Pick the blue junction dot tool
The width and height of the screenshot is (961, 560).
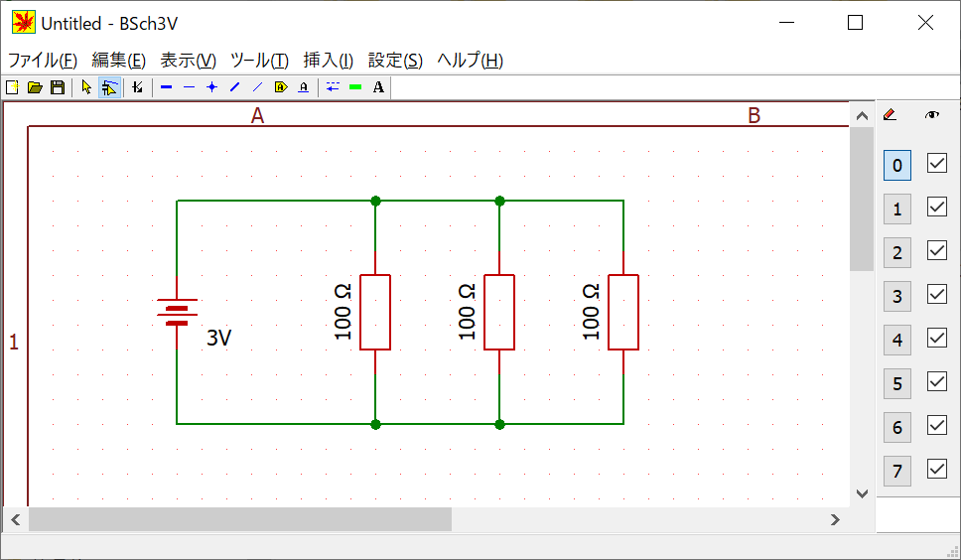click(x=212, y=87)
